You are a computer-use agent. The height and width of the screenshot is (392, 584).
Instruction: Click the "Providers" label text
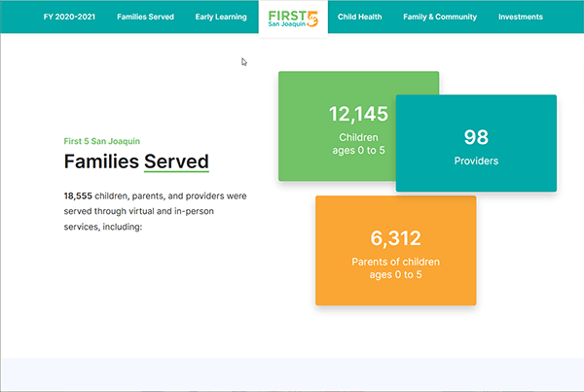tap(476, 160)
